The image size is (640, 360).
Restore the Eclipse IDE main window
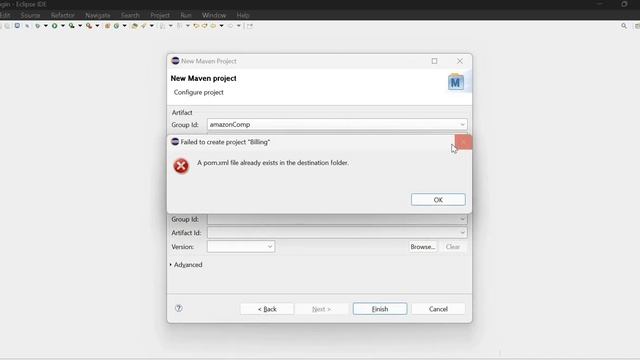tap(624, 4)
